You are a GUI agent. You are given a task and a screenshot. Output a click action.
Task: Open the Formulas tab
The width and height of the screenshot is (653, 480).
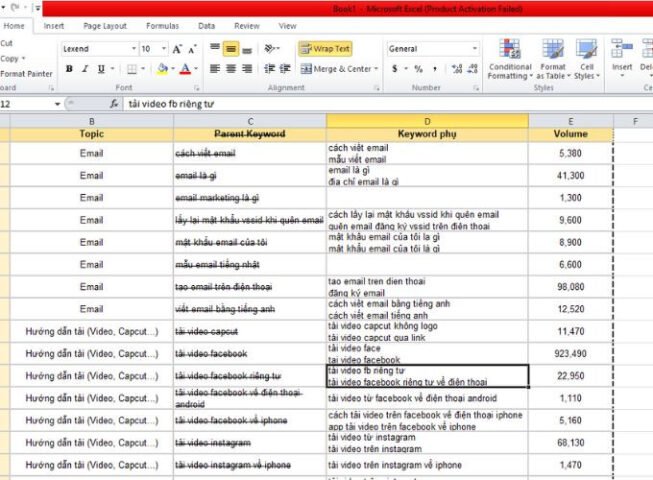(x=162, y=26)
